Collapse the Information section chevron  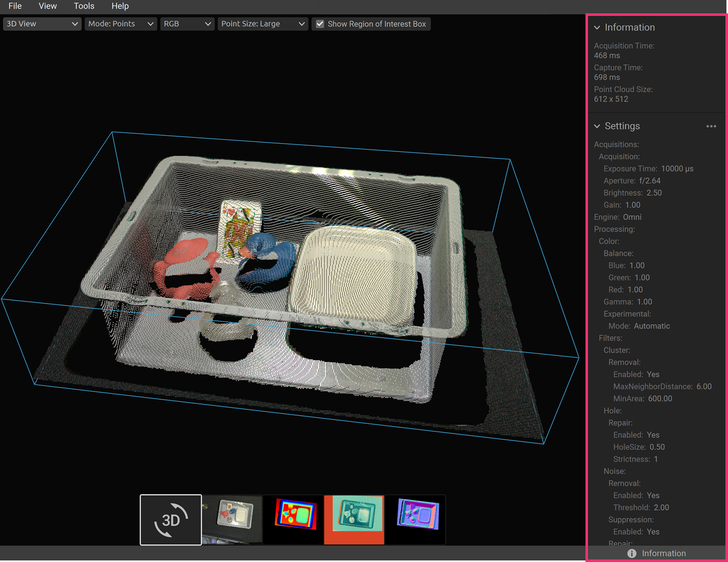tap(597, 28)
